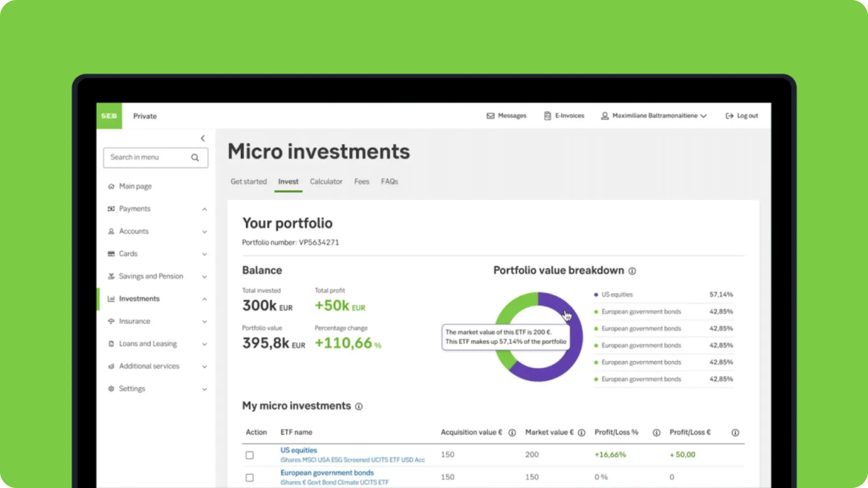Open the Fees tab
The width and height of the screenshot is (868, 488).
tap(362, 182)
